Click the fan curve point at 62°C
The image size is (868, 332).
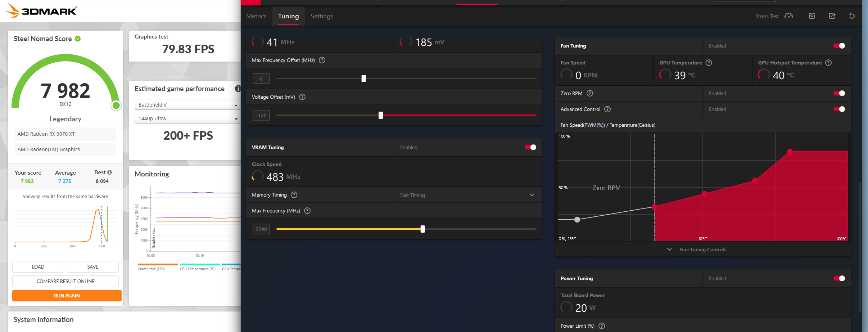[705, 194]
